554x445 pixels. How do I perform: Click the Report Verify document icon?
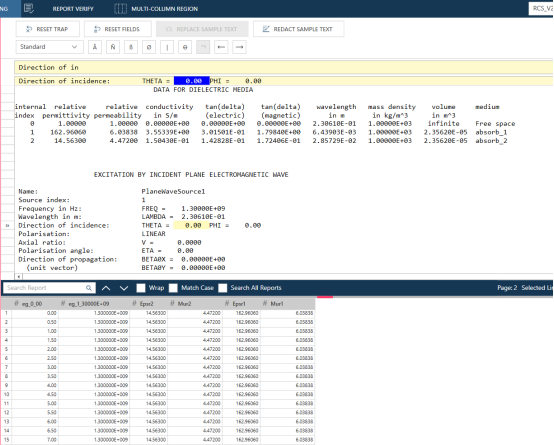(x=29, y=8)
